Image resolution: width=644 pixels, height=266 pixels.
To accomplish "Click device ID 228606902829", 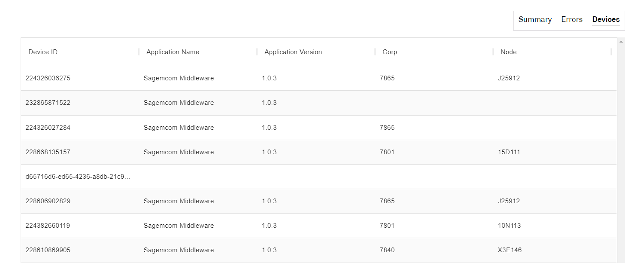I will (x=48, y=201).
